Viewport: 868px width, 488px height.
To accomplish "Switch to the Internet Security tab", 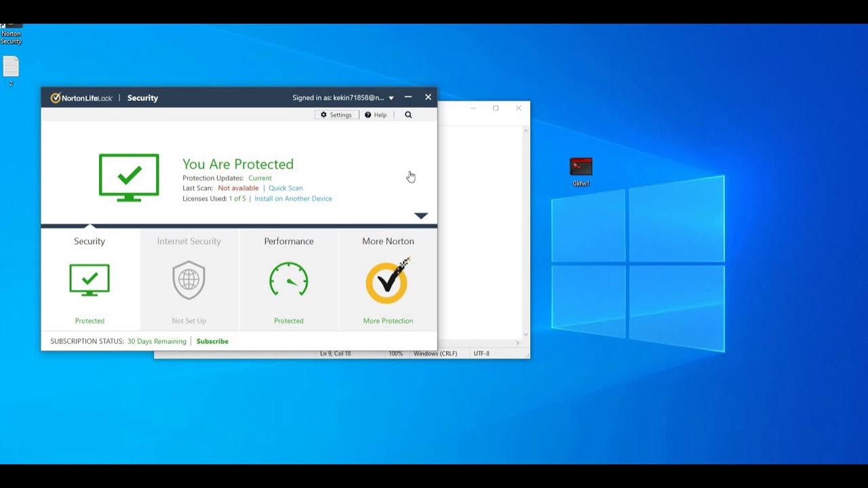I will tap(189, 279).
